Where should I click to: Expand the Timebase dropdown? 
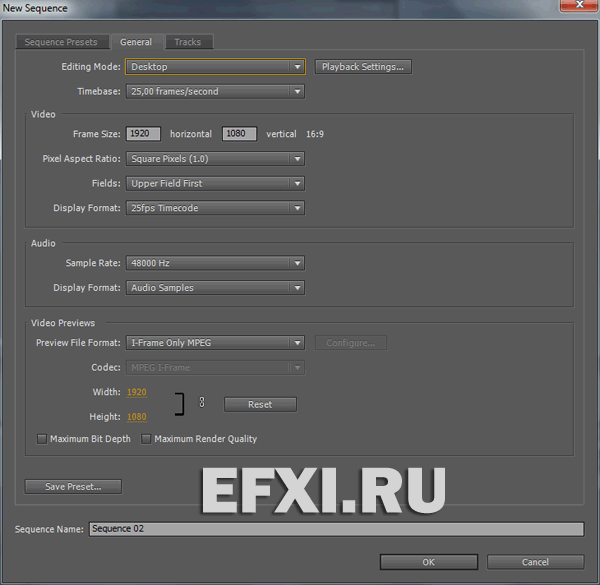pos(215,91)
